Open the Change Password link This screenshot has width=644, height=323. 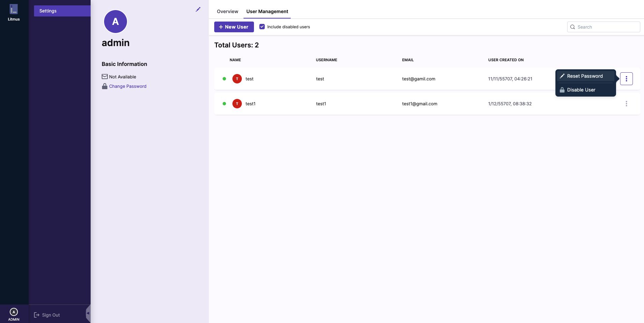128,86
